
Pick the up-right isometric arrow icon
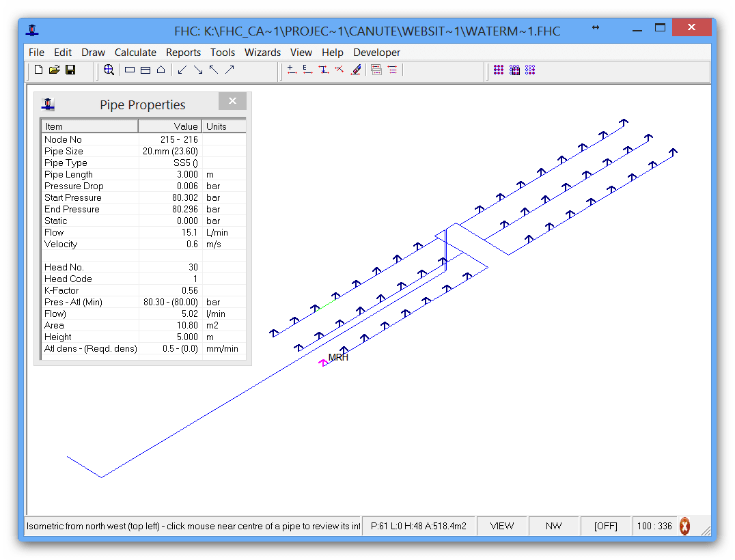[230, 70]
